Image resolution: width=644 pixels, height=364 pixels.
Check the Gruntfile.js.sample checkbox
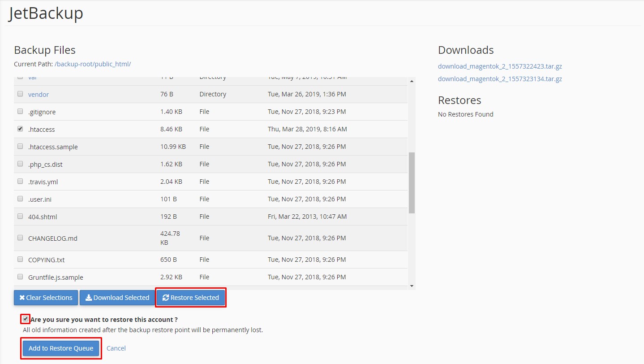tap(20, 277)
